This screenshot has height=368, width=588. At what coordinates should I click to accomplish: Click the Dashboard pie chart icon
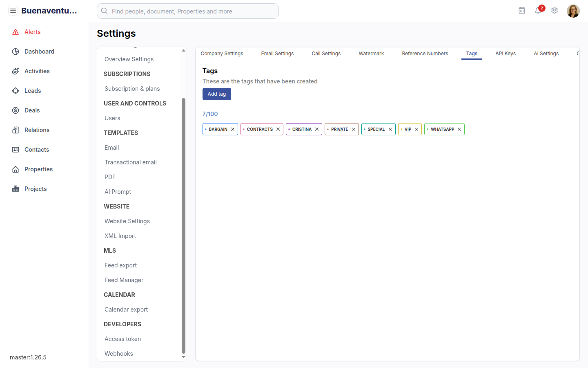16,52
